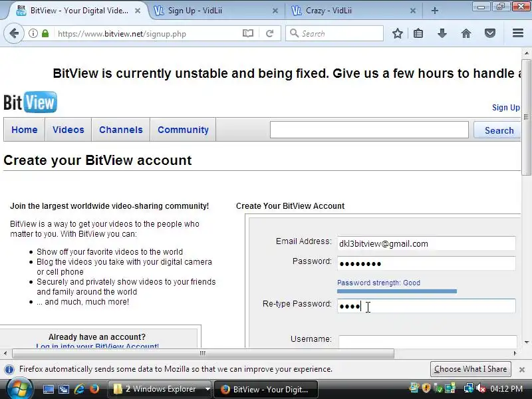Open the Home navigation item

coord(25,130)
